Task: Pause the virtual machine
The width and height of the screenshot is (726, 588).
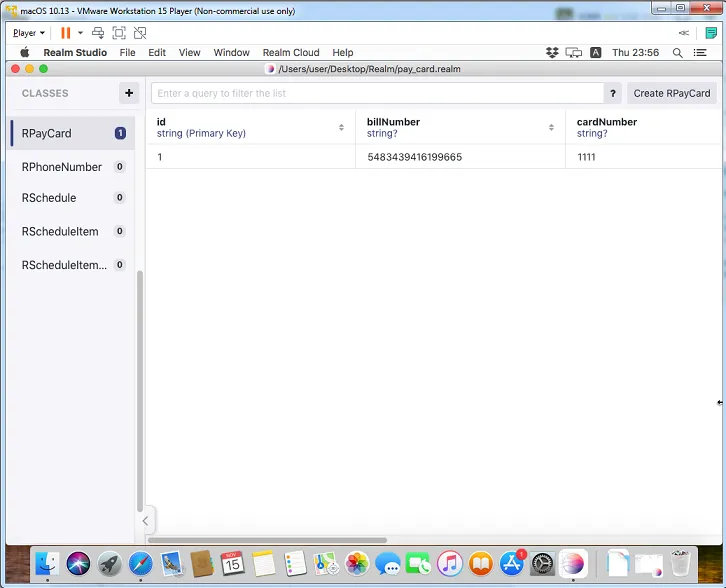Action: coord(66,33)
